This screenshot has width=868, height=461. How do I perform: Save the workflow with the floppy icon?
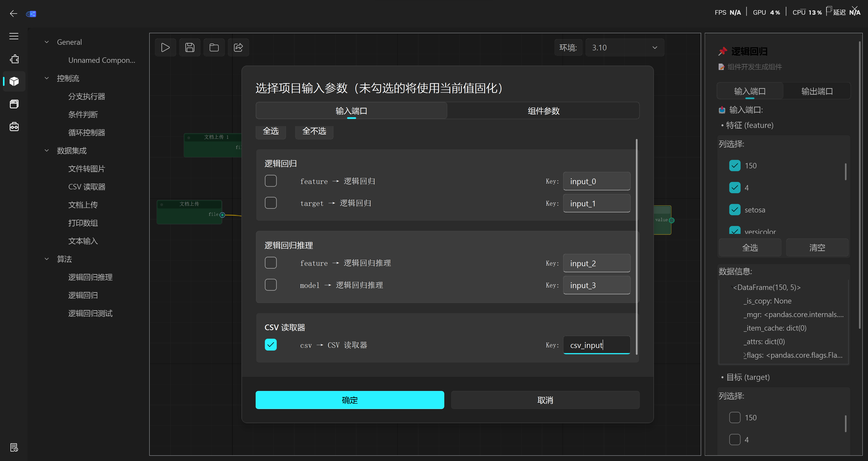click(190, 47)
